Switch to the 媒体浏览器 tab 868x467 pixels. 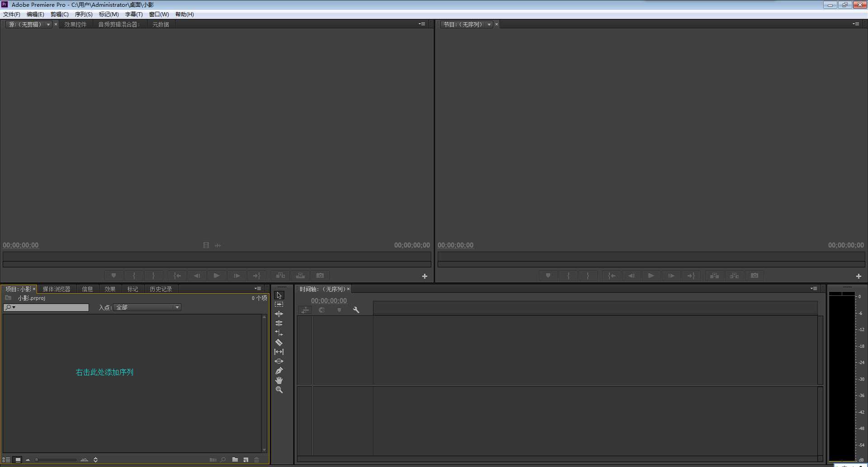point(57,289)
